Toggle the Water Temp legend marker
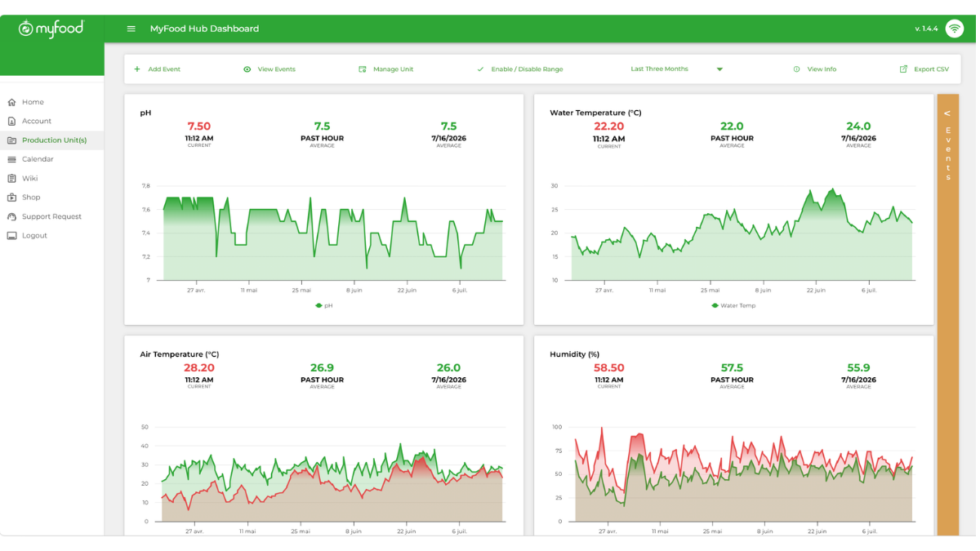 (x=715, y=305)
